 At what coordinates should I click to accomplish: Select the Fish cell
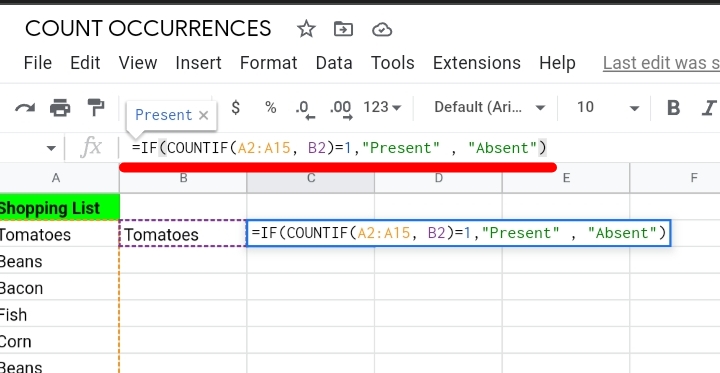coord(59,314)
